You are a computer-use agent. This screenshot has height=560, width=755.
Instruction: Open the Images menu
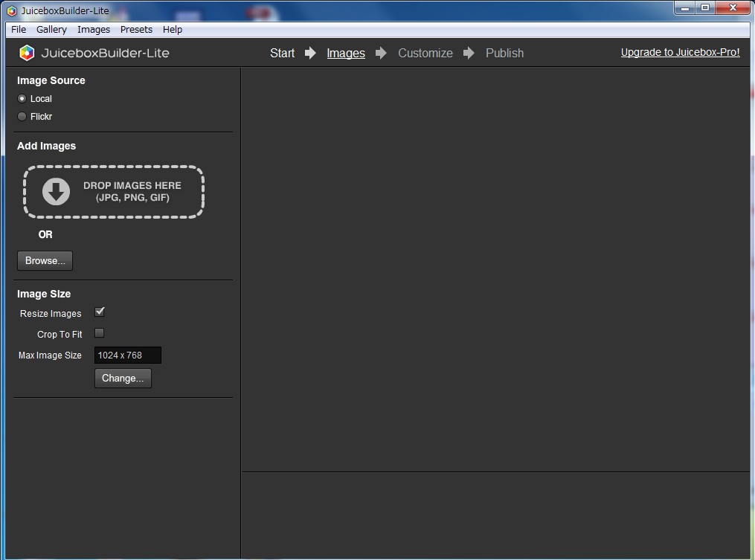[94, 30]
